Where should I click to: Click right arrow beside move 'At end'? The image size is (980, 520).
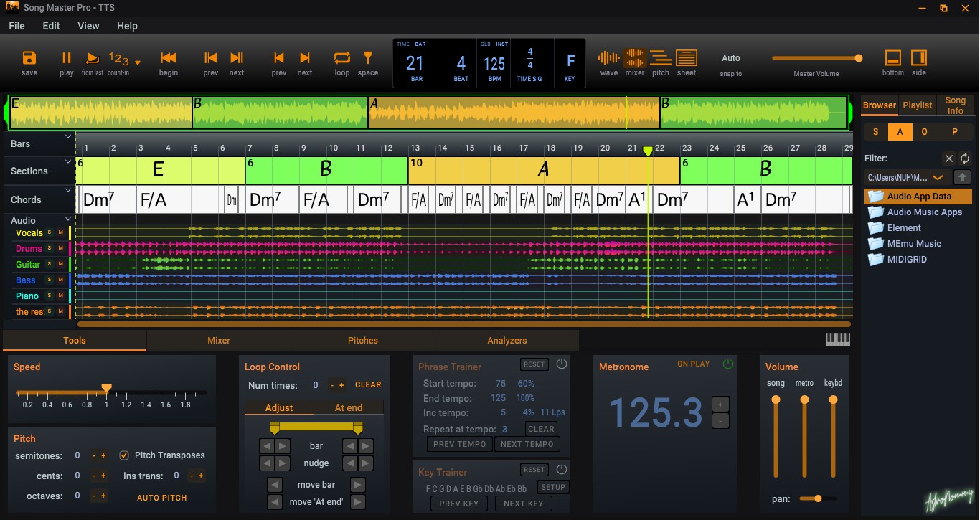(357, 502)
